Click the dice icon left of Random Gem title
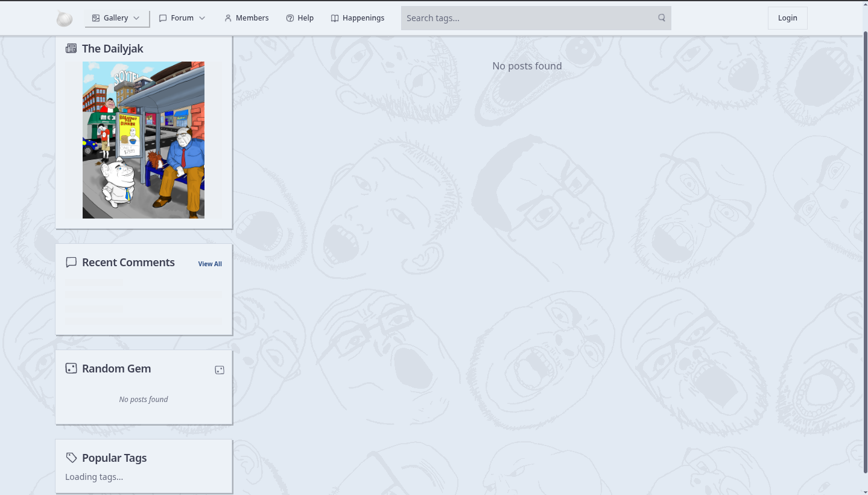This screenshot has width=868, height=495. tap(71, 368)
